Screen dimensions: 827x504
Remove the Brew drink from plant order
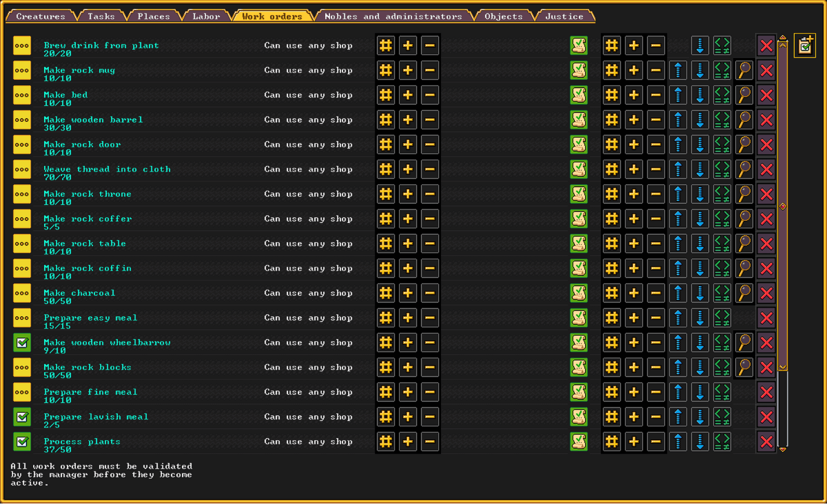tap(766, 46)
